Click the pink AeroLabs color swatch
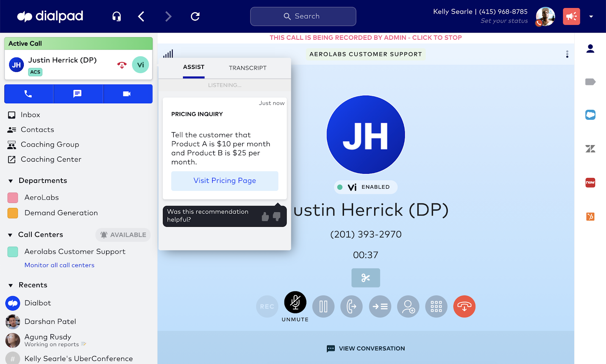Viewport: 606px width, 364px height. click(x=13, y=198)
